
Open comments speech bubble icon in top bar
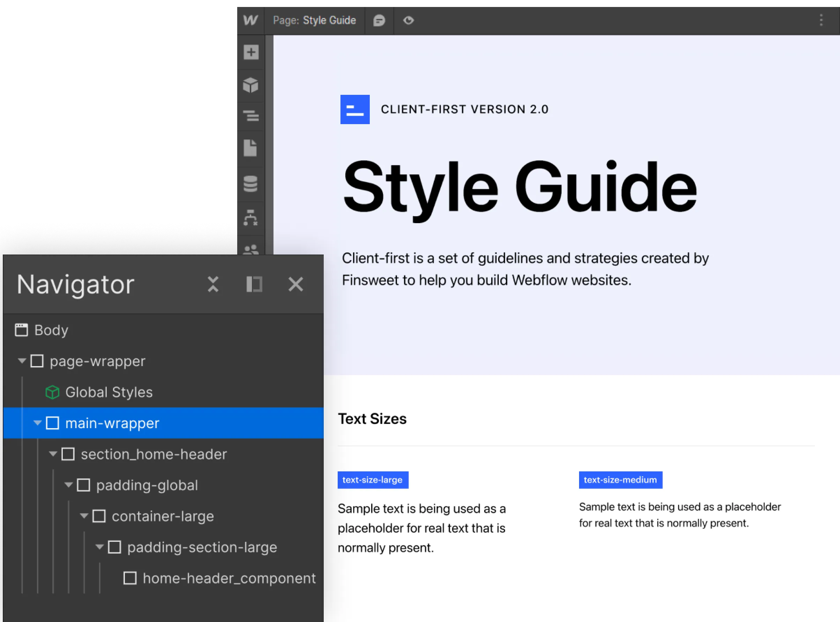coord(379,20)
